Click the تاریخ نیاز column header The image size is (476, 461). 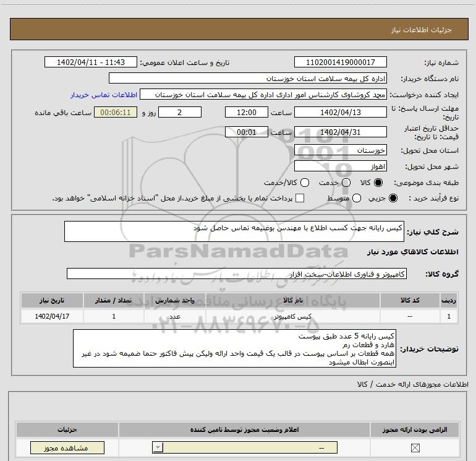pos(52,301)
